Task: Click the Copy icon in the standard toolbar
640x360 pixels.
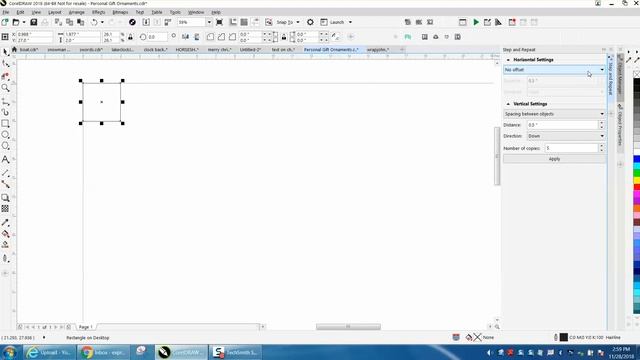Action: [70, 22]
